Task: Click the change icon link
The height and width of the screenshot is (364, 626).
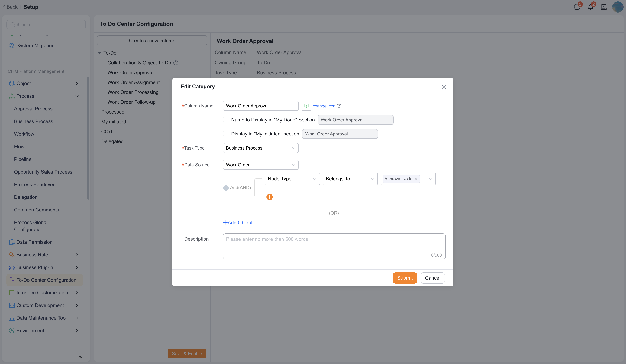Action: coord(324,106)
